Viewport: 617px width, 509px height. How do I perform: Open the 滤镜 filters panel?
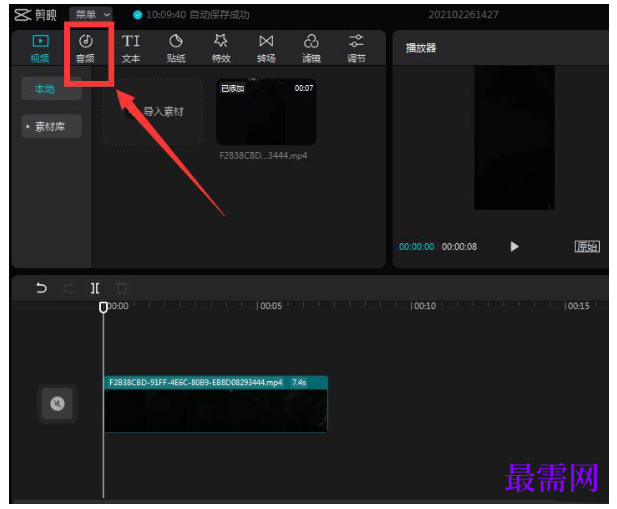311,49
